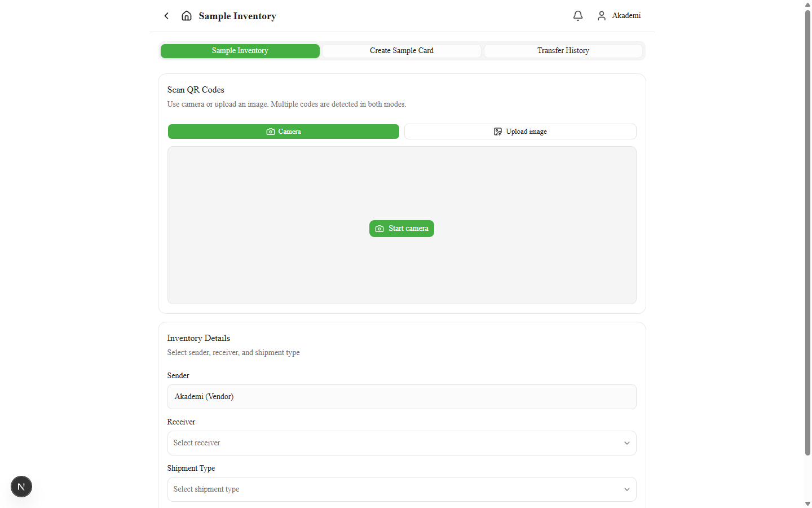The width and height of the screenshot is (812, 508).
Task: Switch to the Sample Inventory tab
Action: point(240,51)
